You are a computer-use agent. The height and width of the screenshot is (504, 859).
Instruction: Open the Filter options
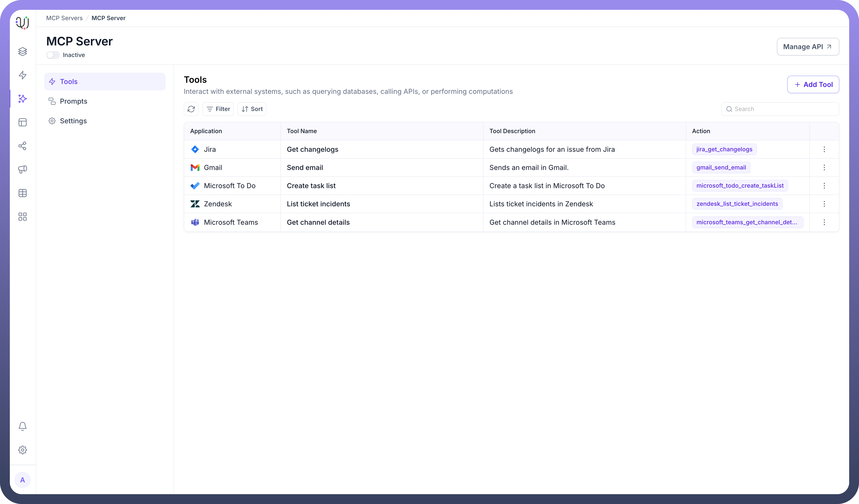click(218, 109)
